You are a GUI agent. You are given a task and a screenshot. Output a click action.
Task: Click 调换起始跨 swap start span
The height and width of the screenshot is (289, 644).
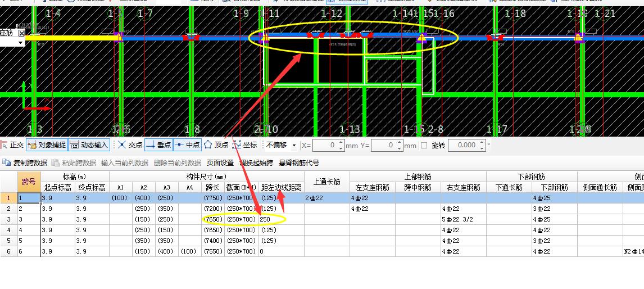coord(256,163)
